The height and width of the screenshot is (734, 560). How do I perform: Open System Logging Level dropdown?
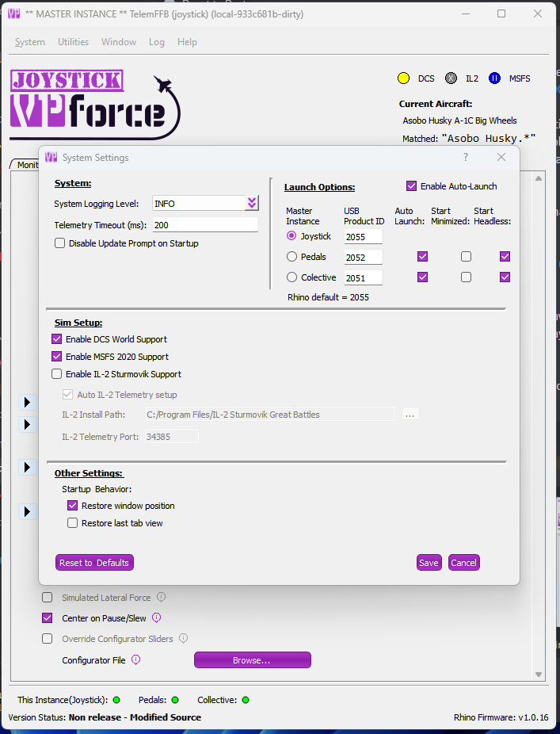tap(252, 203)
